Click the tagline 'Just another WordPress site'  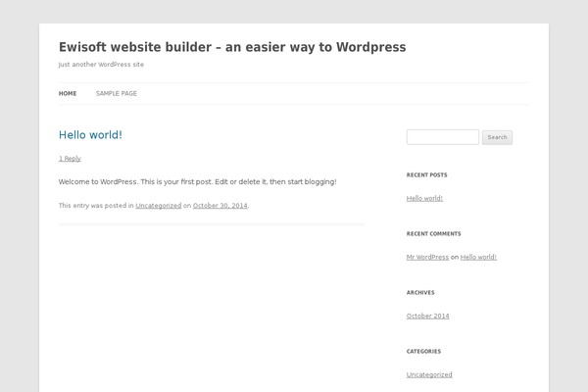pos(101,65)
